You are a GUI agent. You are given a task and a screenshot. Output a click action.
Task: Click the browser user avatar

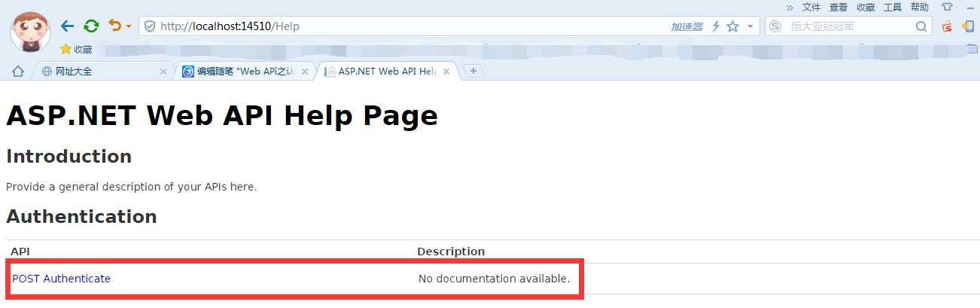[31, 32]
